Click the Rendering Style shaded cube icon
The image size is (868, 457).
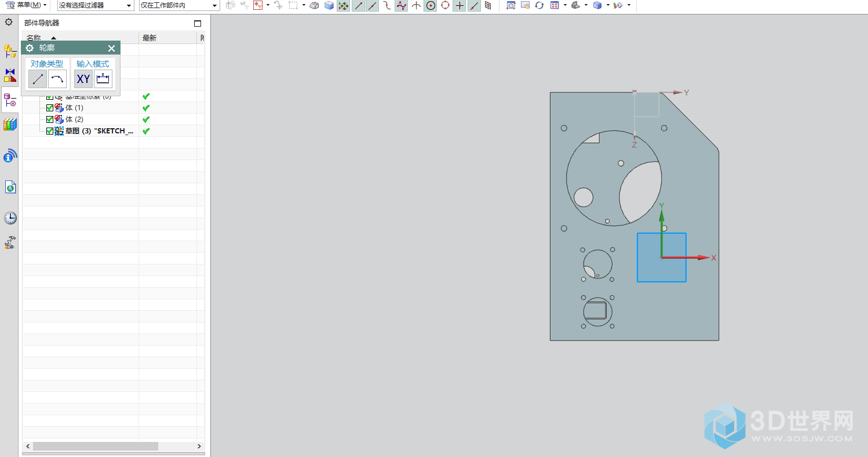(597, 5)
